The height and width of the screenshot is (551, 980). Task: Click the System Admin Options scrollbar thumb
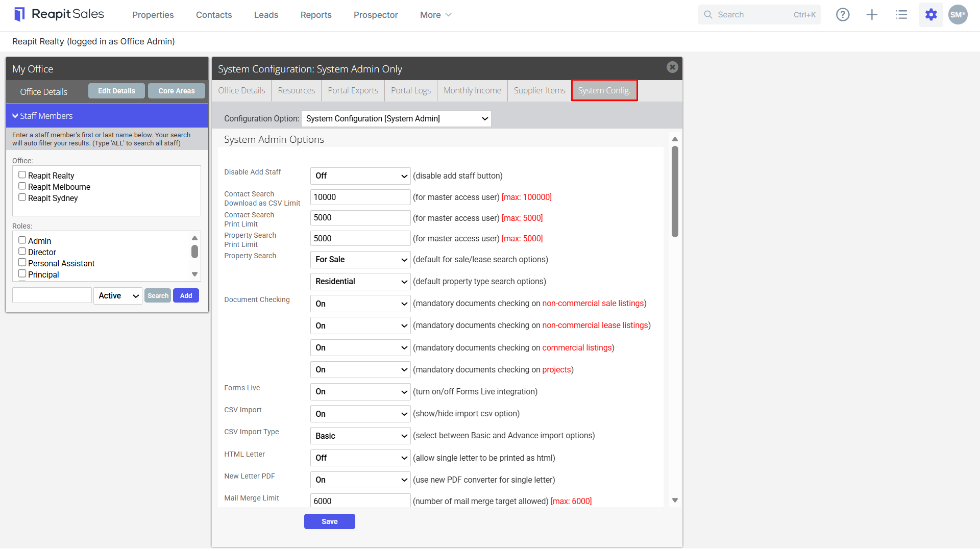pyautogui.click(x=675, y=192)
